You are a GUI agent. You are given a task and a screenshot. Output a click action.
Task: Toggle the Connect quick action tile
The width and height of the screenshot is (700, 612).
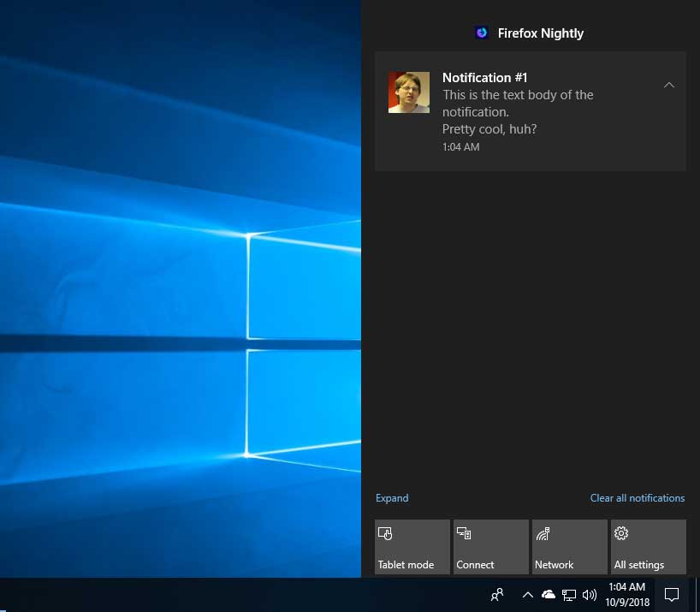click(x=490, y=546)
